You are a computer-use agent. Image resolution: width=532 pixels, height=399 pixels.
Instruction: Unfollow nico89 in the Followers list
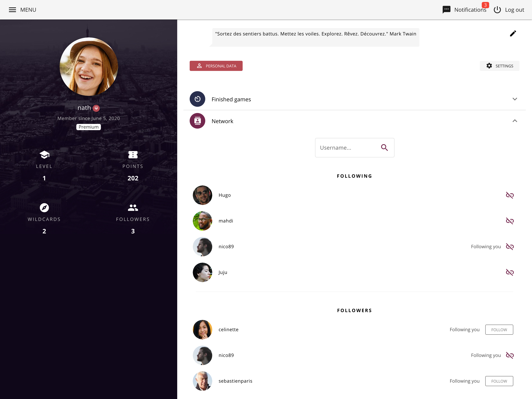pyautogui.click(x=510, y=355)
